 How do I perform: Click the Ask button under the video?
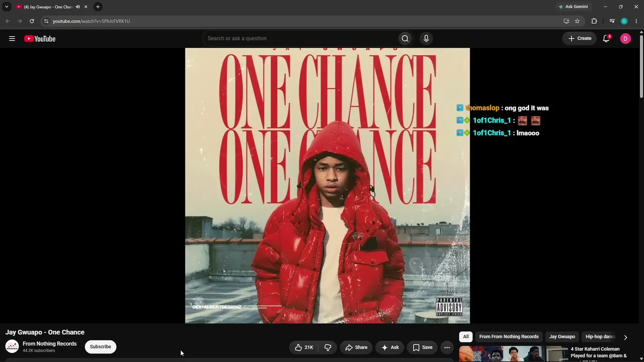(390, 347)
